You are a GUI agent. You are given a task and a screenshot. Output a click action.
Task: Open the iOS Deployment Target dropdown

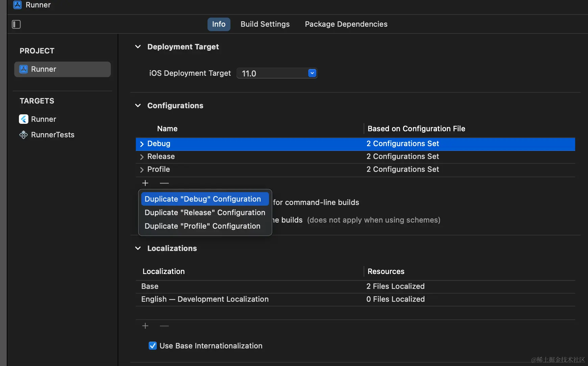tap(312, 73)
